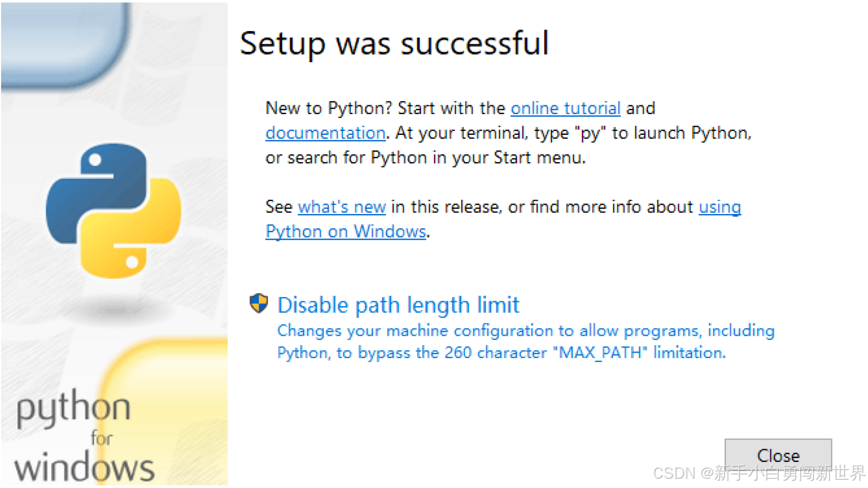Viewport: 868px width, 488px height.
Task: Disable the path length limit
Action: 398,305
